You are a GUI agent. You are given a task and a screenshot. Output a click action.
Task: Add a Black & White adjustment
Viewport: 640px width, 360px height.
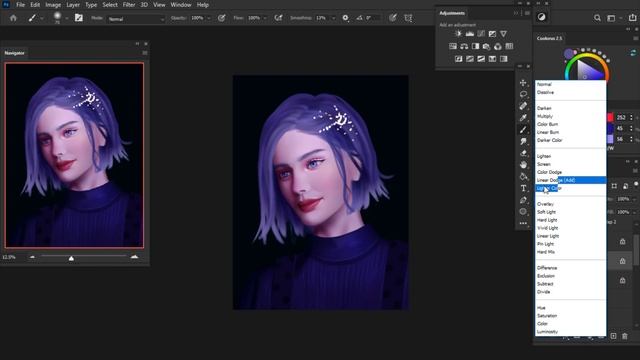click(476, 47)
